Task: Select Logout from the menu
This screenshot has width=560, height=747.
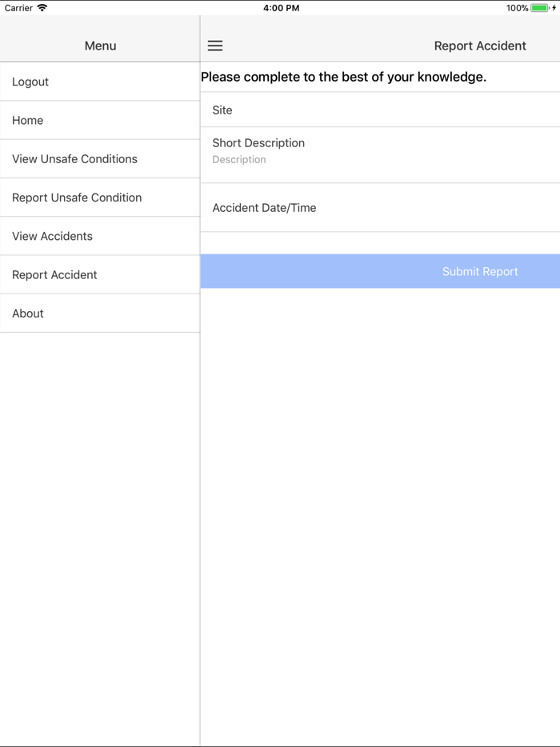Action: click(x=30, y=81)
